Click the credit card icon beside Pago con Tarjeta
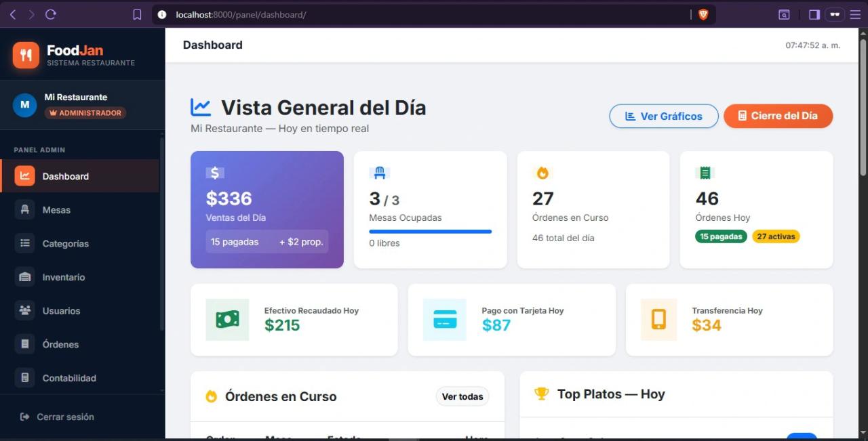Screen dimensions: 868x441 click(x=445, y=320)
